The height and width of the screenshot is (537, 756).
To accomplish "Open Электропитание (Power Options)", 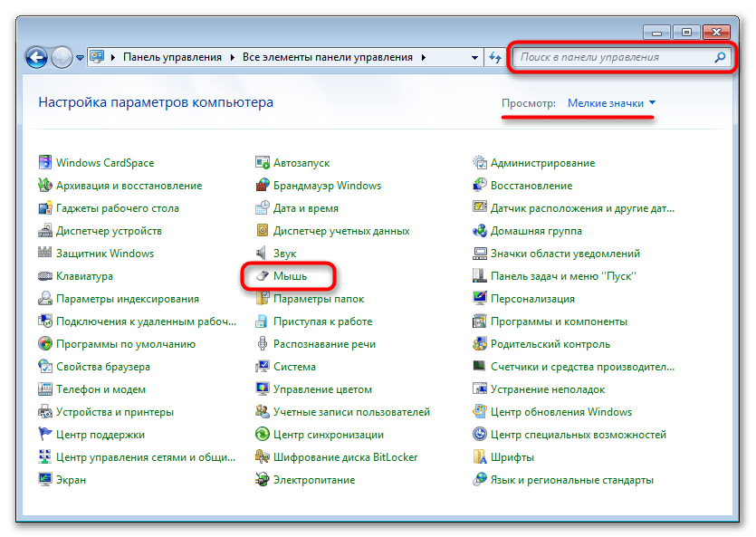I will click(x=314, y=480).
